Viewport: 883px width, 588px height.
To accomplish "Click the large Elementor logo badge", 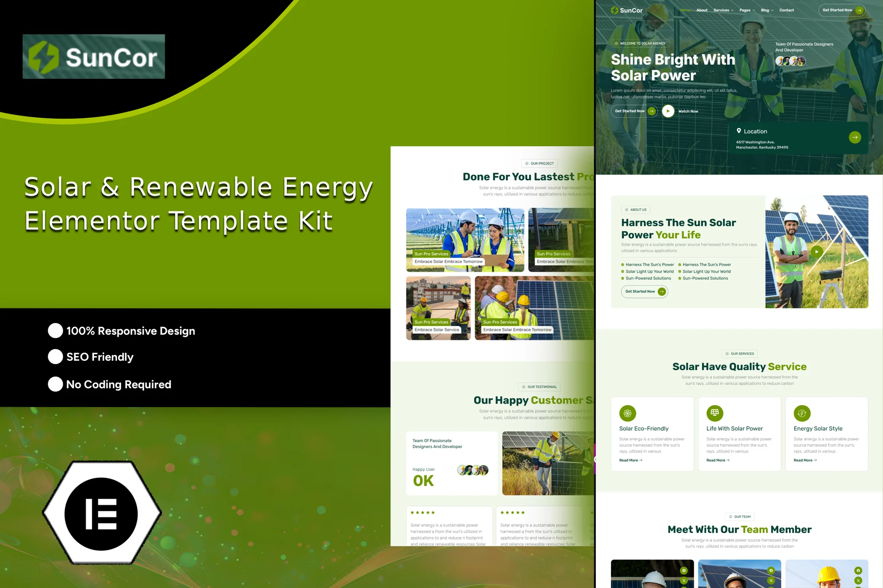I will [x=101, y=514].
